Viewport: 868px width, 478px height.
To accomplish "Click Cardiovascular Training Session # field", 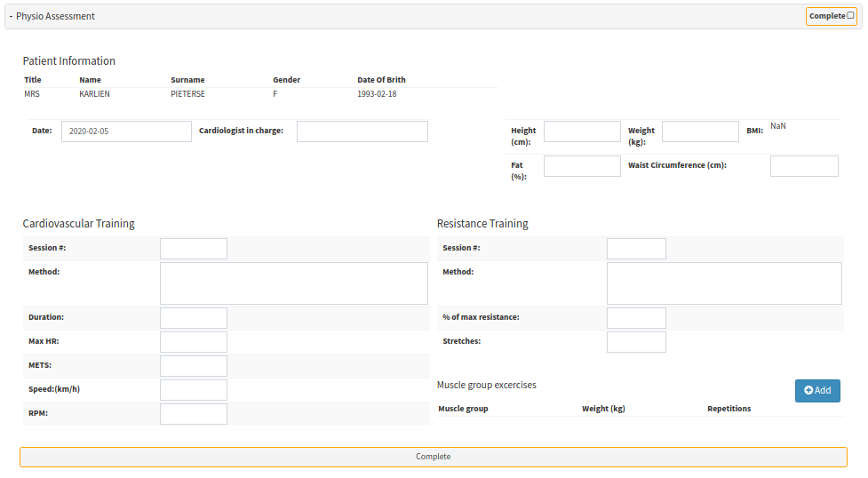I will point(193,249).
